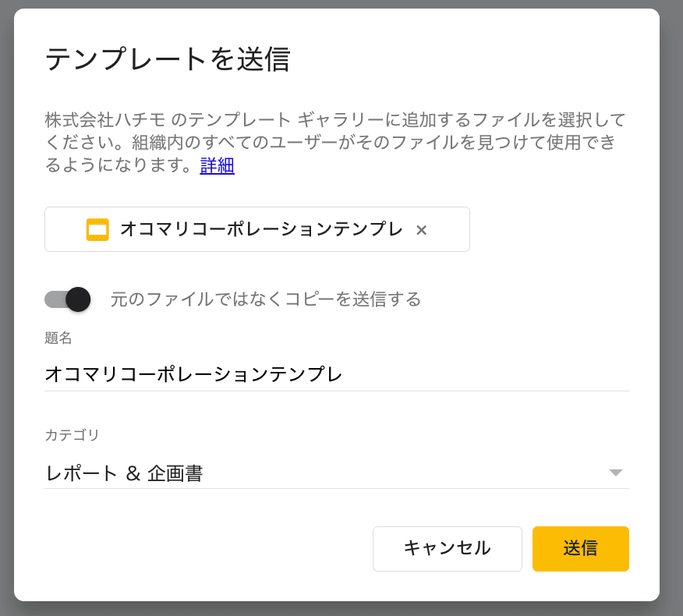
Task: Submit the template with the 送信 button
Action: point(580,548)
